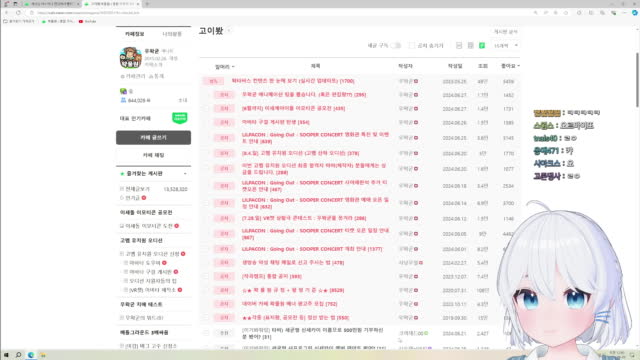640x360 pixels.
Task: Open the cafe profile image thumbnail
Action: click(x=130, y=58)
